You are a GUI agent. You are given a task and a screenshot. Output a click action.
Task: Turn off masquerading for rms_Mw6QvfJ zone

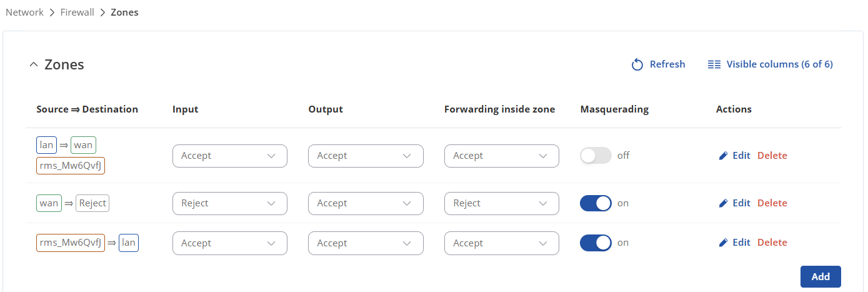pos(596,243)
